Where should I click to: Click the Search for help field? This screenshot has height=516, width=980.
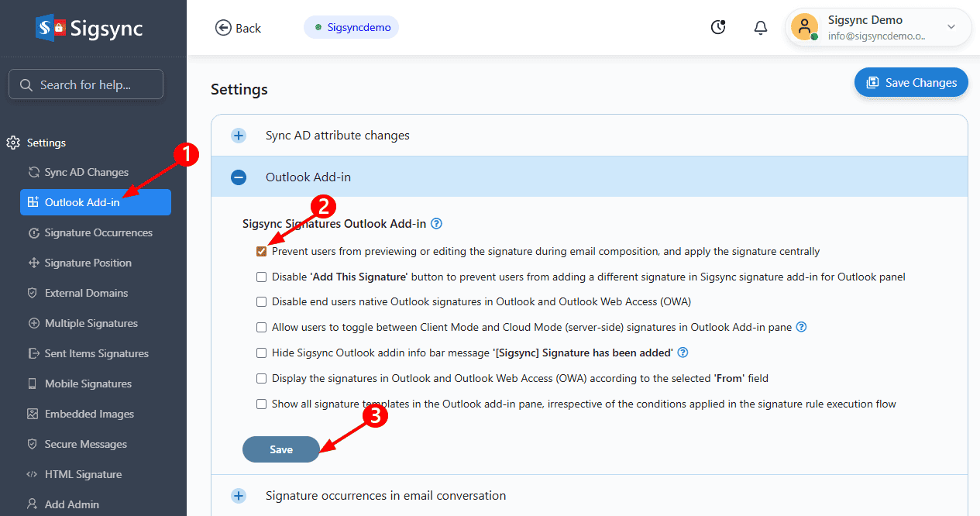coord(86,84)
